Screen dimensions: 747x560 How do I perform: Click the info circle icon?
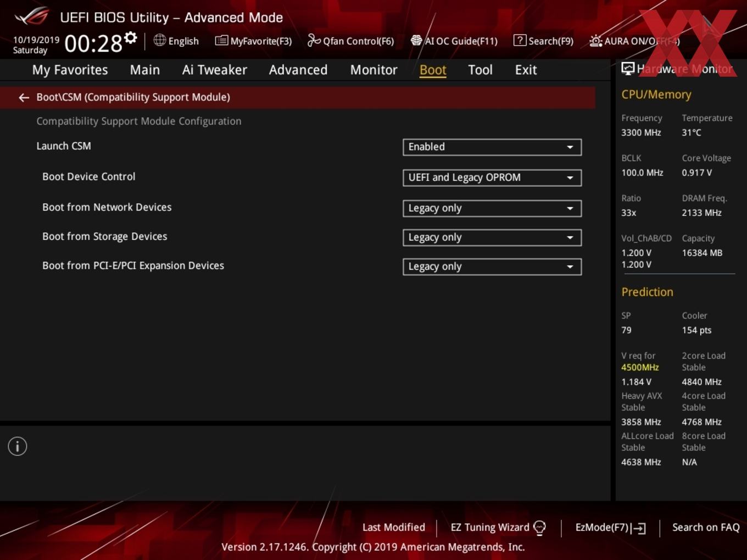pyautogui.click(x=18, y=446)
